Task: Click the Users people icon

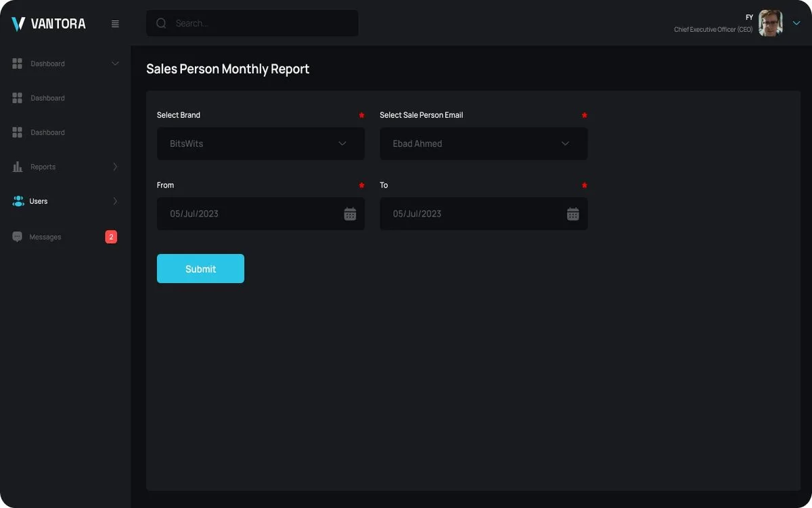Action: 18,201
